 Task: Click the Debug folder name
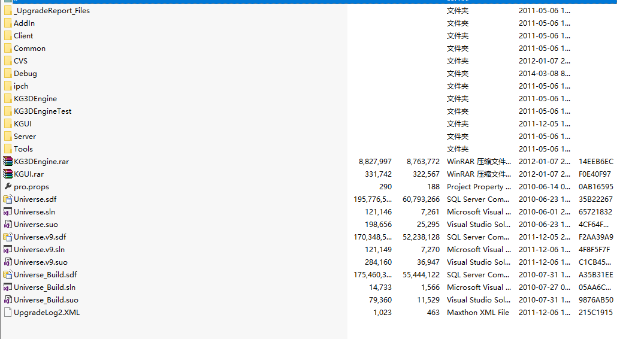[x=26, y=74]
